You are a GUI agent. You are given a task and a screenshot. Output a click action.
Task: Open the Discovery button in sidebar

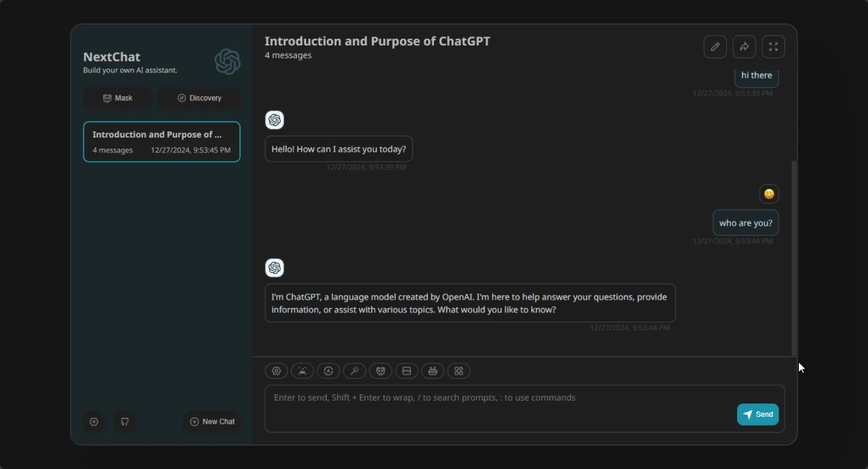click(199, 98)
